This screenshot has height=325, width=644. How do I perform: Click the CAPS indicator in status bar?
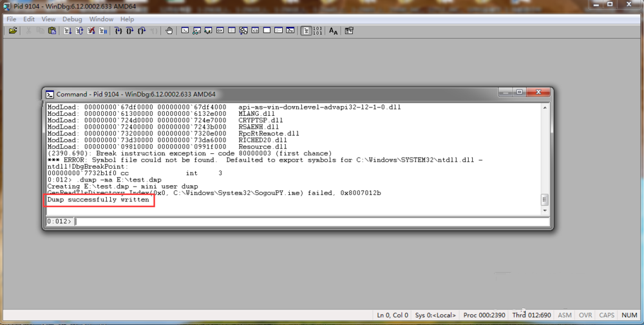point(607,315)
